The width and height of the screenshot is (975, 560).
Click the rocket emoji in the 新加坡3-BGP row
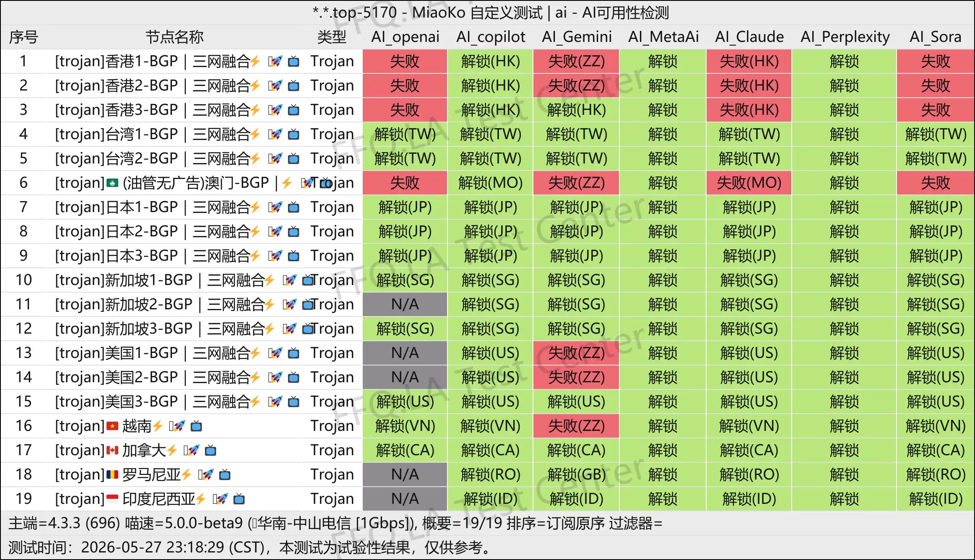pyautogui.click(x=290, y=329)
